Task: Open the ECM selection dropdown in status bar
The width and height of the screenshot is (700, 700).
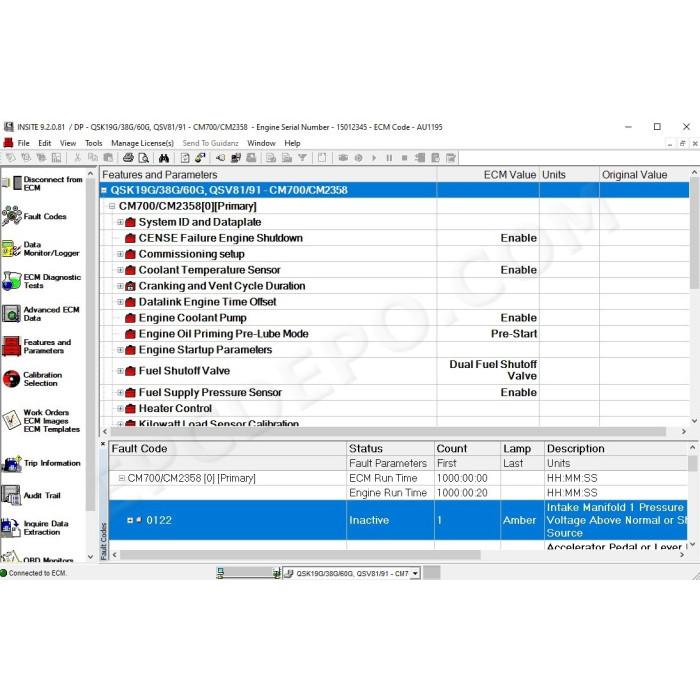Action: pyautogui.click(x=415, y=573)
